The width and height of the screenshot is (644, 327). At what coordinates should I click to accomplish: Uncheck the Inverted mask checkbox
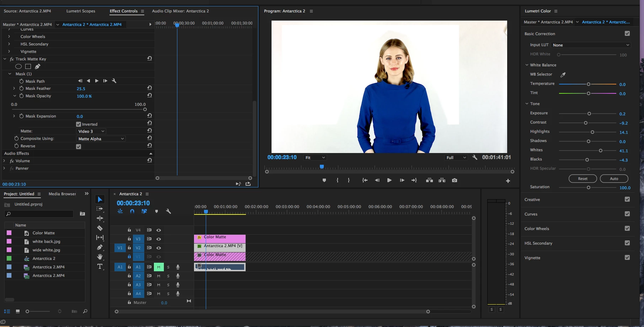(79, 124)
